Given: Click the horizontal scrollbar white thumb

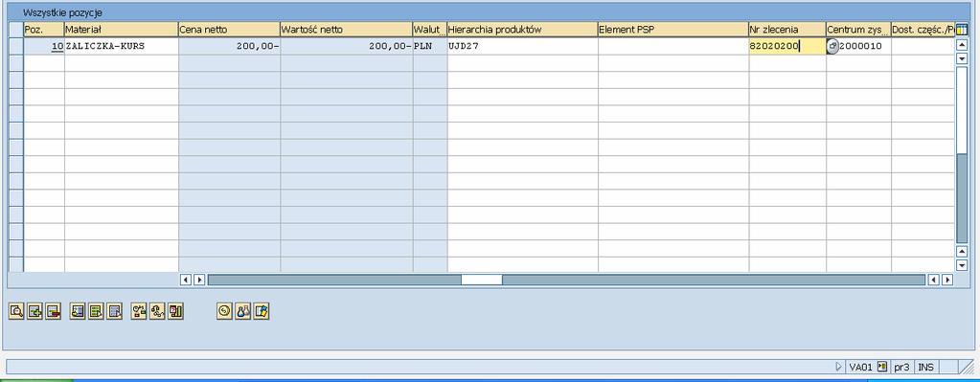Looking at the screenshot, I should pos(481,280).
